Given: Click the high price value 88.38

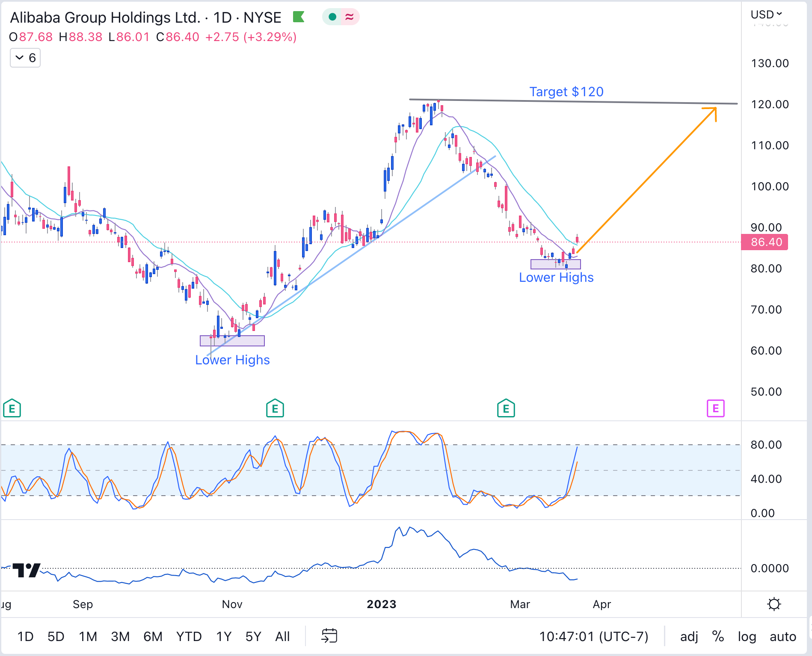Looking at the screenshot, I should tap(86, 37).
